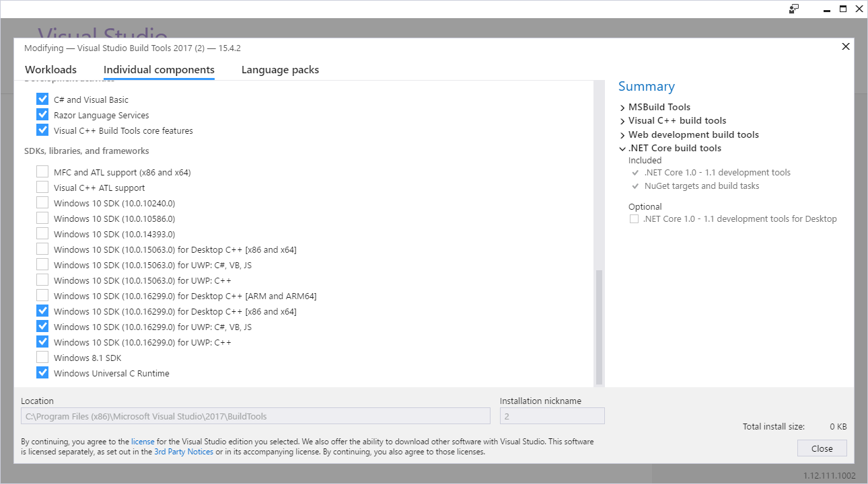The width and height of the screenshot is (868, 484).
Task: Switch to the Workloads tab
Action: pos(50,69)
